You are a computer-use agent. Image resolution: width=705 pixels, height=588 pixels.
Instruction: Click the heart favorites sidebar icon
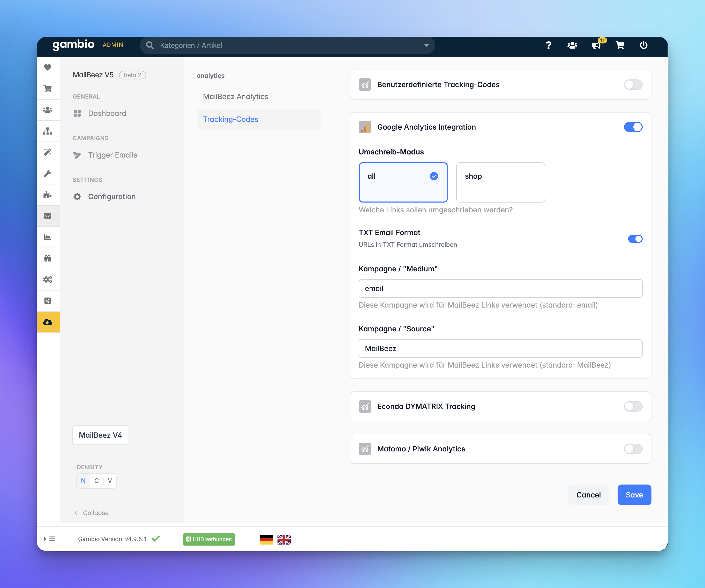pyautogui.click(x=48, y=68)
